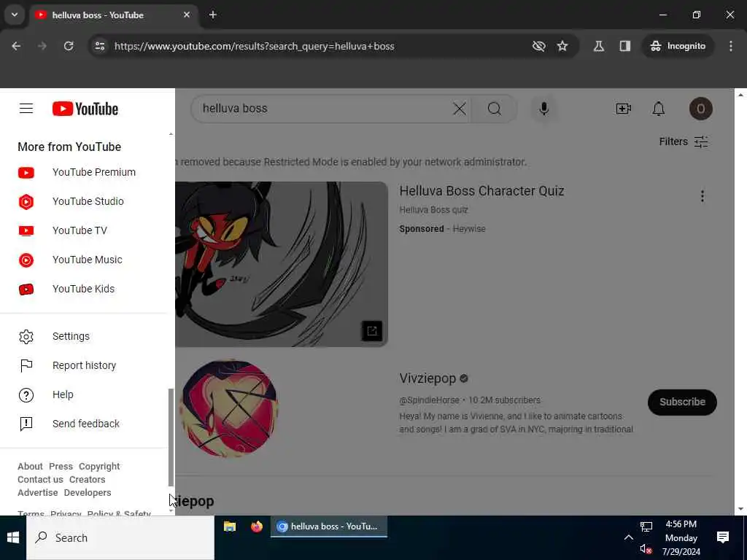This screenshot has height=560, width=747.
Task: Click the YouTube logo
Action: (x=85, y=109)
